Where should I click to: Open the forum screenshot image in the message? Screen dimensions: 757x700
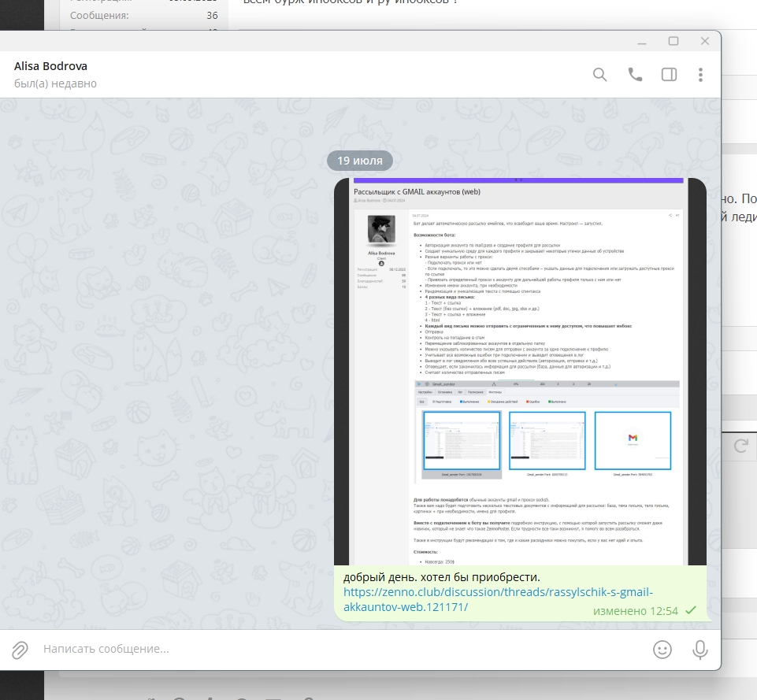[520, 372]
